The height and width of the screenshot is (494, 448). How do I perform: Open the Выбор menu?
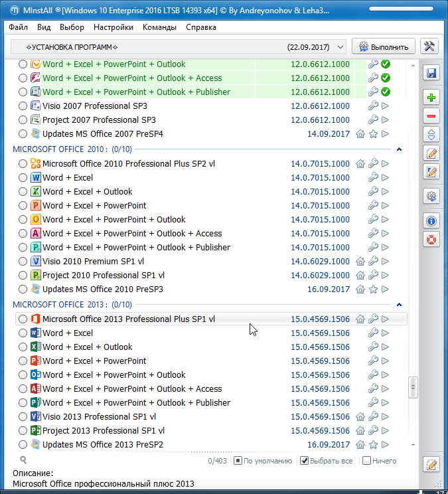[72, 27]
